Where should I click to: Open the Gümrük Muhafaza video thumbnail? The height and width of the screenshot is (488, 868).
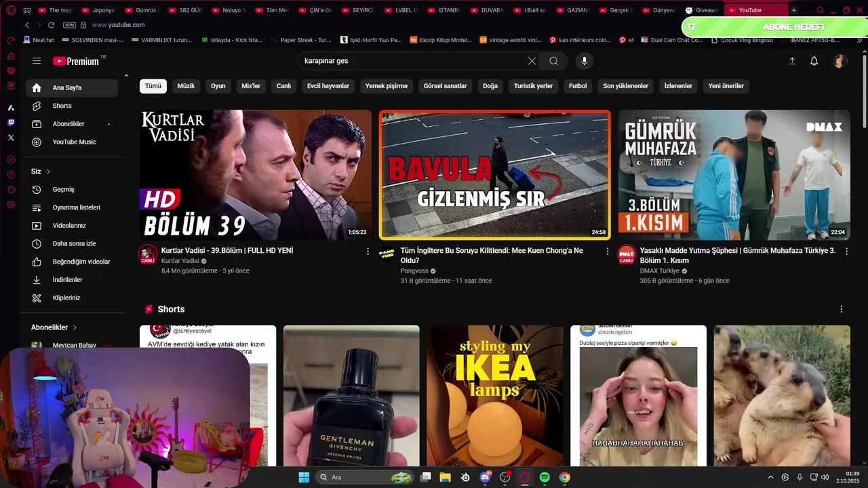click(x=734, y=175)
